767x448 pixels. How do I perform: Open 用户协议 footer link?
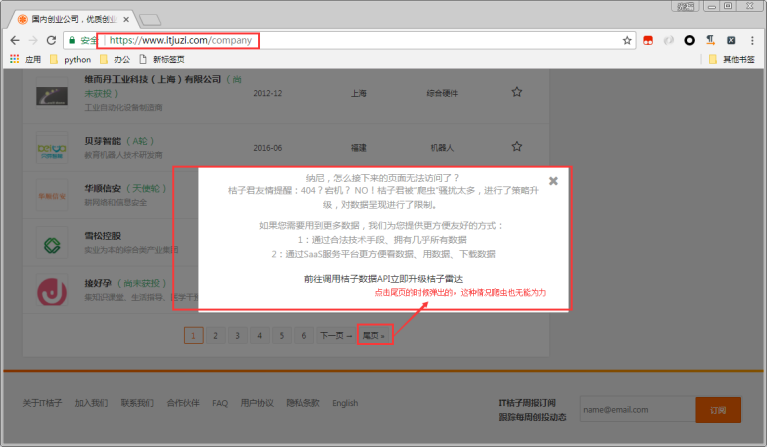tap(257, 403)
